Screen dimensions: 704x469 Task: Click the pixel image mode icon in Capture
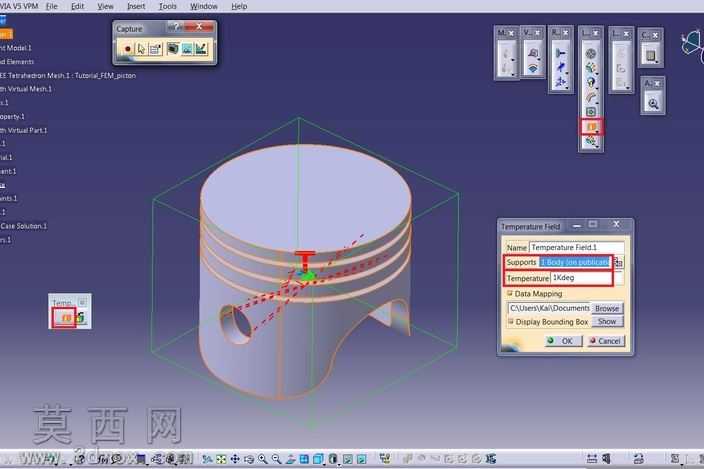point(187,48)
